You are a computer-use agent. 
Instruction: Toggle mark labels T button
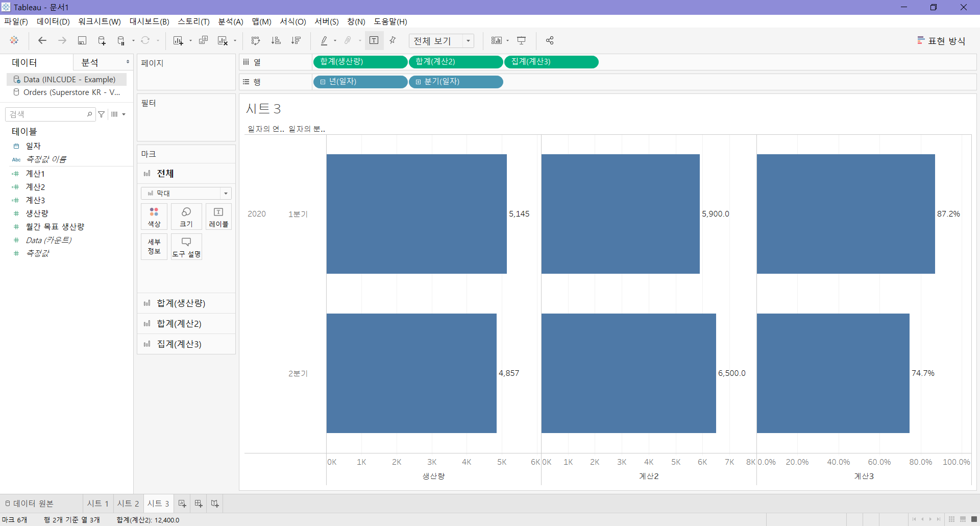tap(374, 40)
